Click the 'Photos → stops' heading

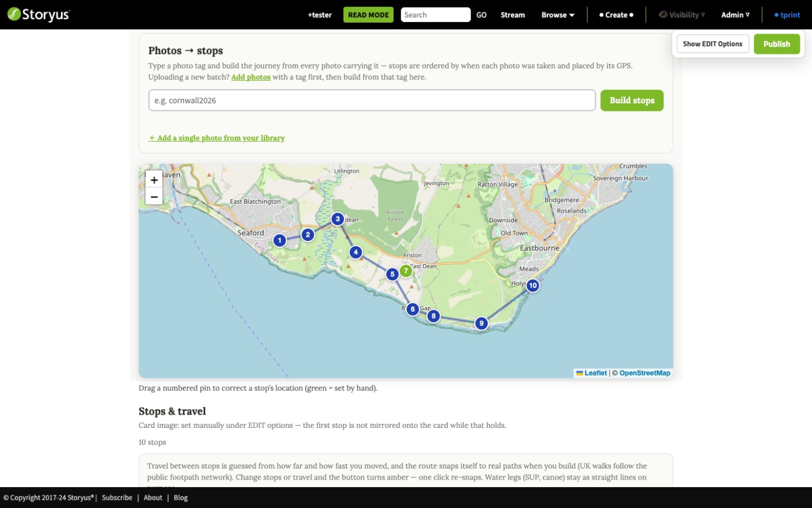pyautogui.click(x=186, y=51)
